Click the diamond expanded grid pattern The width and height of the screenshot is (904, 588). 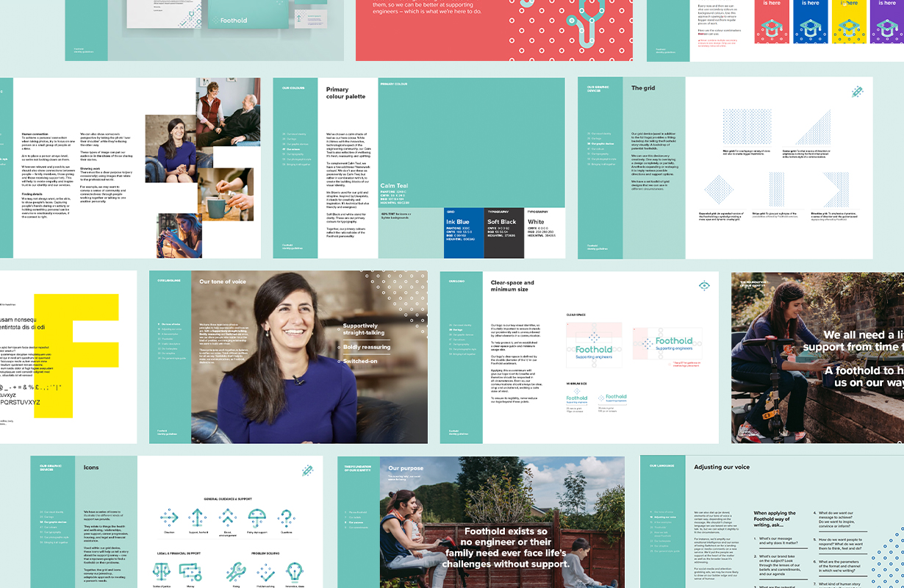coord(719,189)
